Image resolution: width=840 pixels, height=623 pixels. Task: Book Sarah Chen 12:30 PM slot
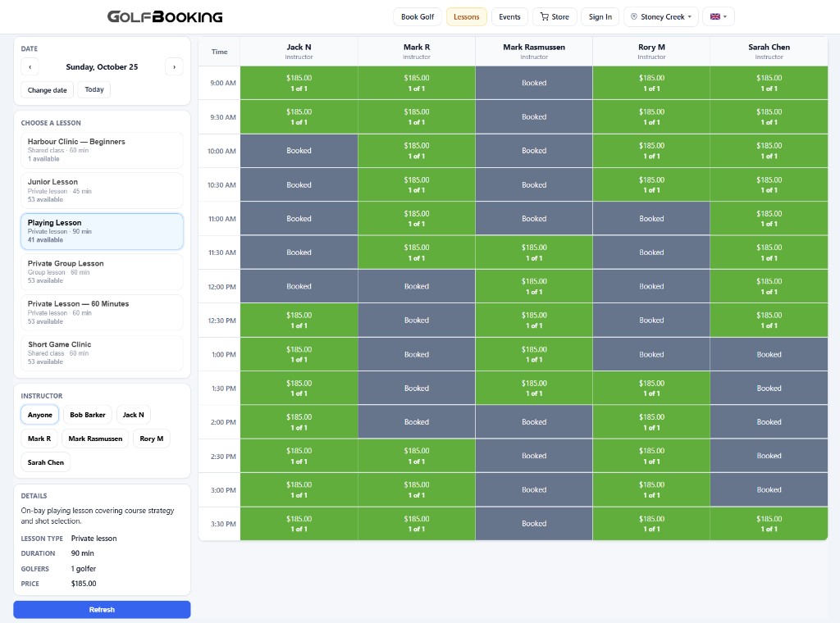coord(769,320)
